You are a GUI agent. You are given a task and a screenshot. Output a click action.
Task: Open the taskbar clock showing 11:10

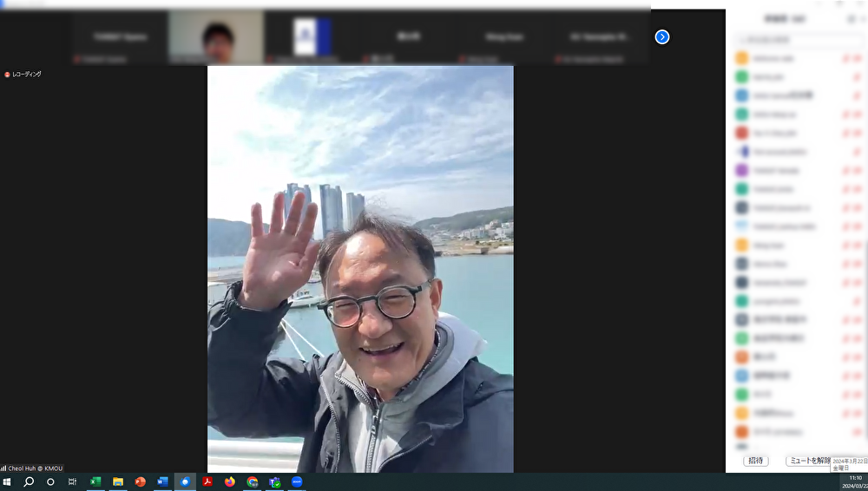click(x=855, y=481)
